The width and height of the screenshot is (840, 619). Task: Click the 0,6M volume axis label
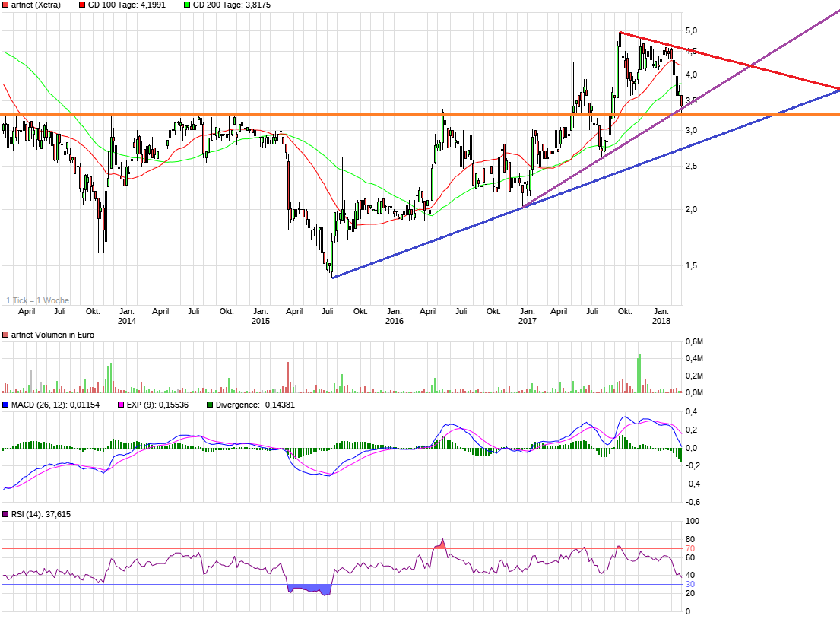(x=693, y=341)
